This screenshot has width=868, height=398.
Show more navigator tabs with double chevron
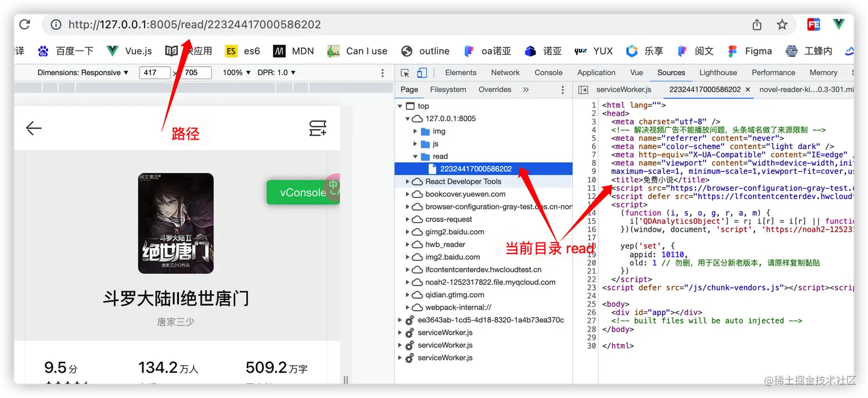(x=525, y=89)
